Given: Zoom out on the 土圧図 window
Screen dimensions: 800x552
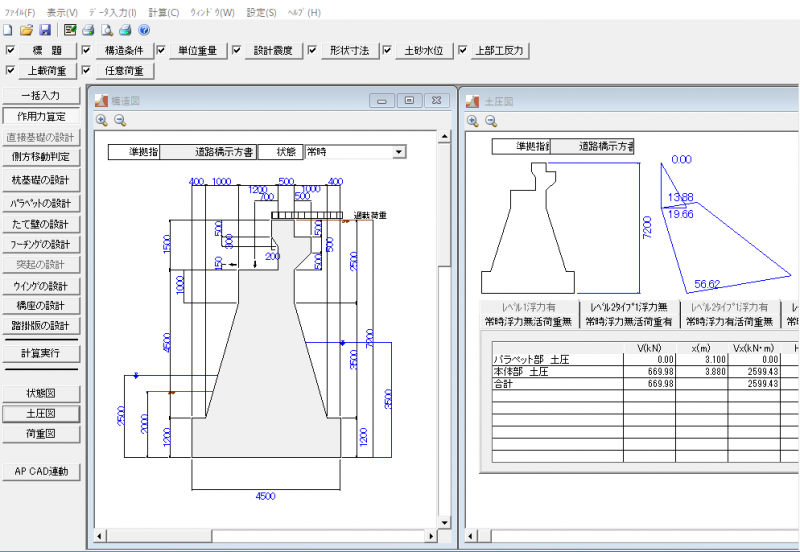Looking at the screenshot, I should 491,121.
